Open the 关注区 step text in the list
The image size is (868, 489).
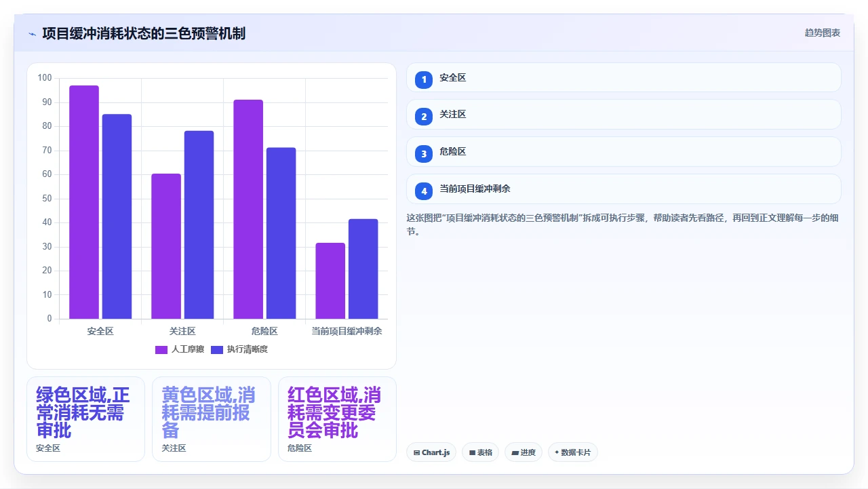click(x=452, y=115)
